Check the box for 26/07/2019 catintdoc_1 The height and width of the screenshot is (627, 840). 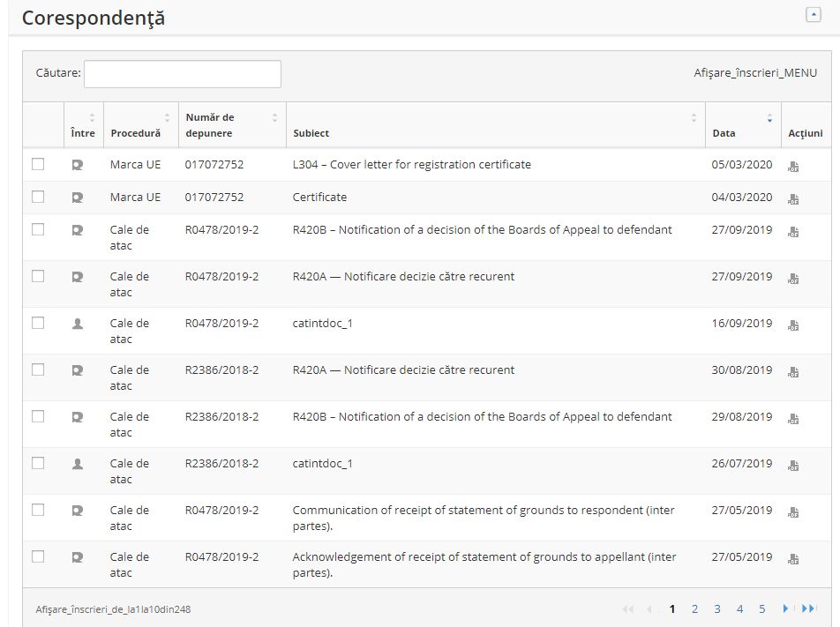(x=38, y=463)
